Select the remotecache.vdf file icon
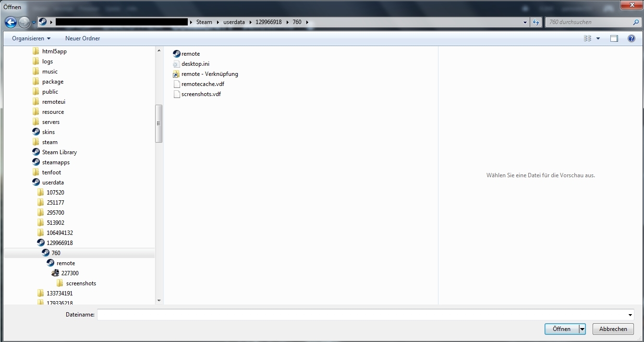The image size is (644, 342). (x=176, y=84)
